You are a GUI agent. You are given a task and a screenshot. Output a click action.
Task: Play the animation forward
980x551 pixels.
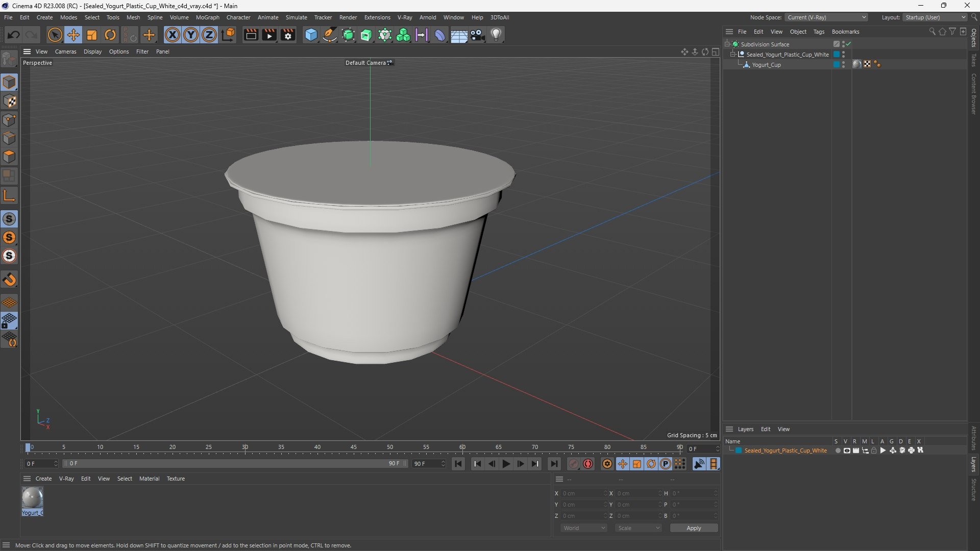506,464
